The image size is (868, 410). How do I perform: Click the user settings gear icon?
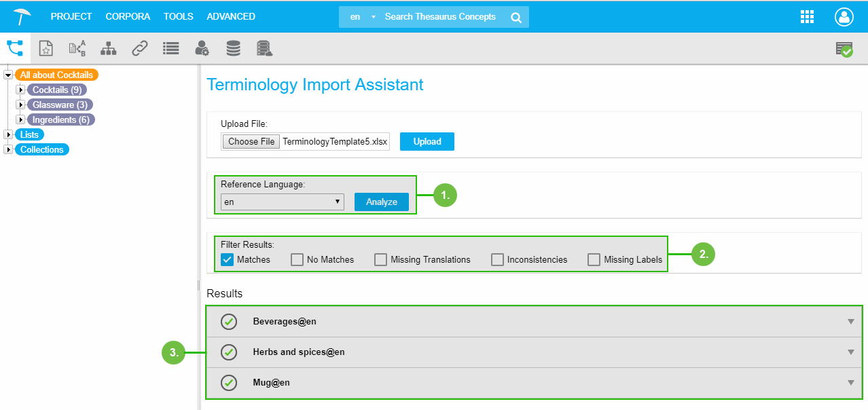coord(202,48)
